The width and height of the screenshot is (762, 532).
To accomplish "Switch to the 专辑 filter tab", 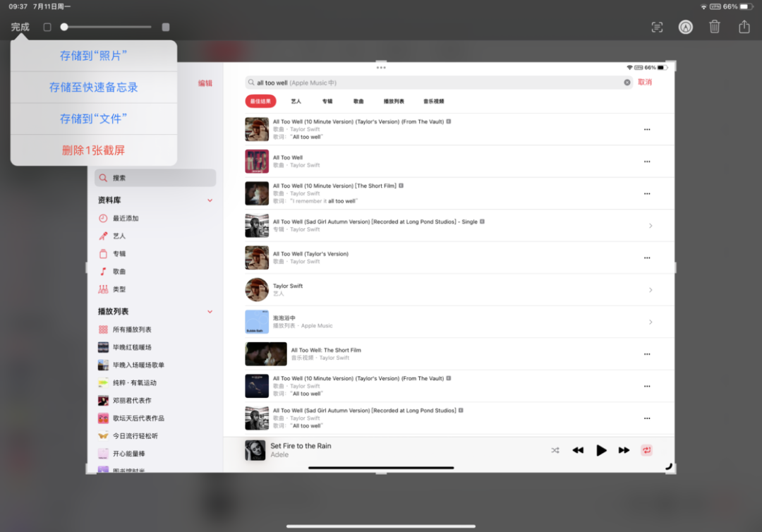I will [327, 101].
